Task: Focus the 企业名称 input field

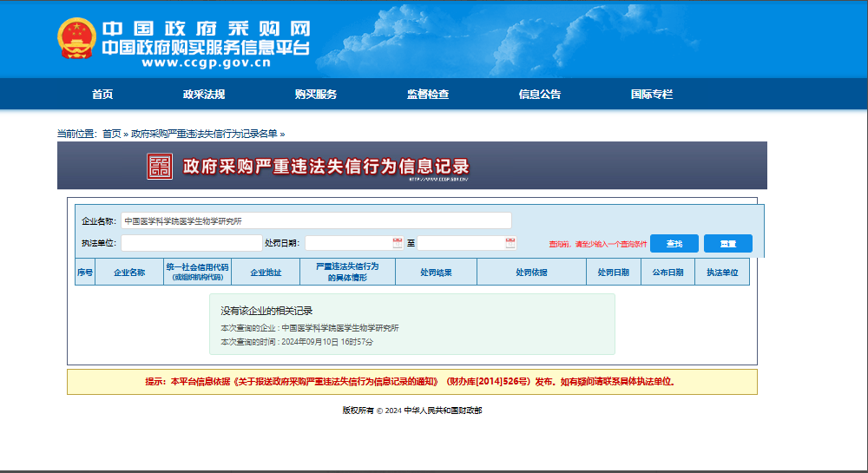Action: (x=316, y=220)
